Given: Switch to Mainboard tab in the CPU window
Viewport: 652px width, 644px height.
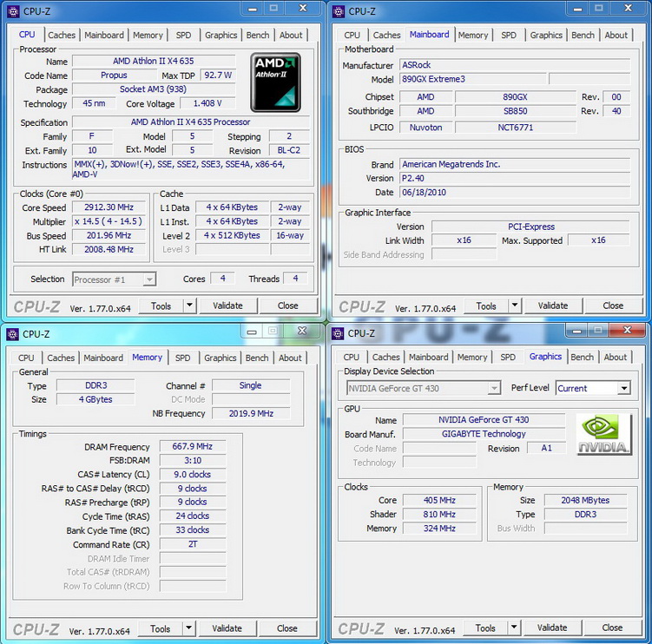Looking at the screenshot, I should click(x=104, y=36).
